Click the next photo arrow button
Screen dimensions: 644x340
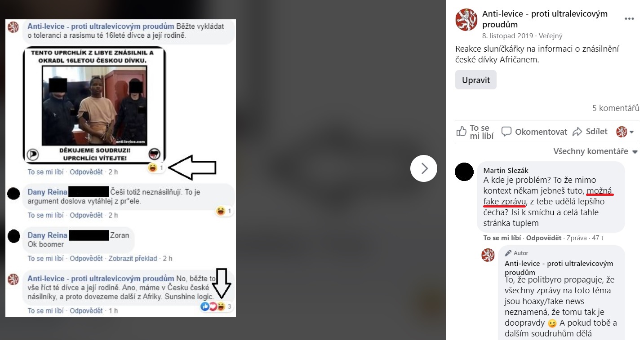pos(423,168)
